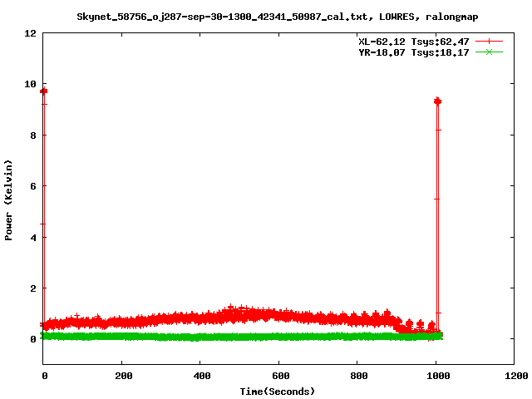Click the 6 tick label on y-axis
This screenshot has width=532, height=399.
tap(33, 186)
